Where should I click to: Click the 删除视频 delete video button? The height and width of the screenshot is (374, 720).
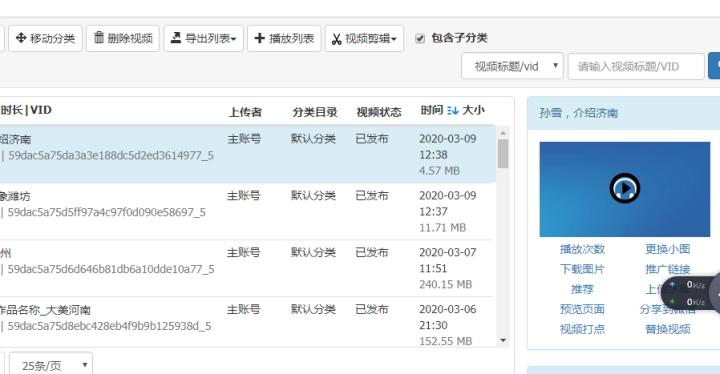[x=123, y=38]
